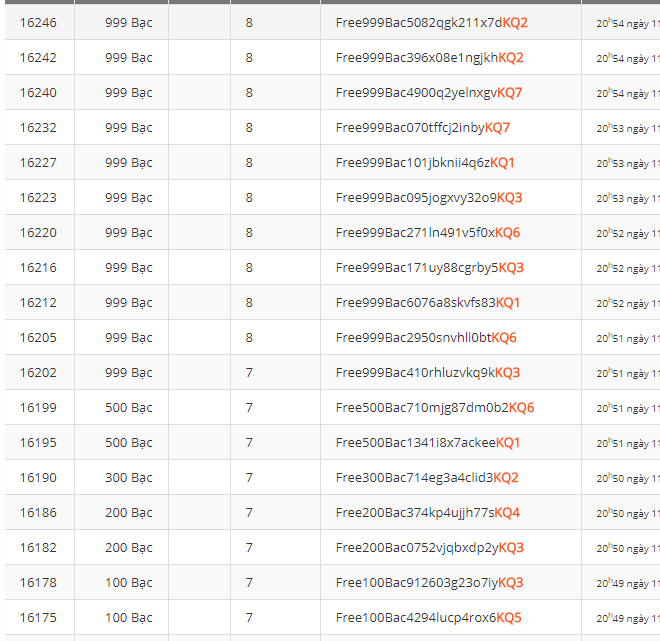Click ID cell 16232
This screenshot has width=660, height=641.
click(38, 127)
